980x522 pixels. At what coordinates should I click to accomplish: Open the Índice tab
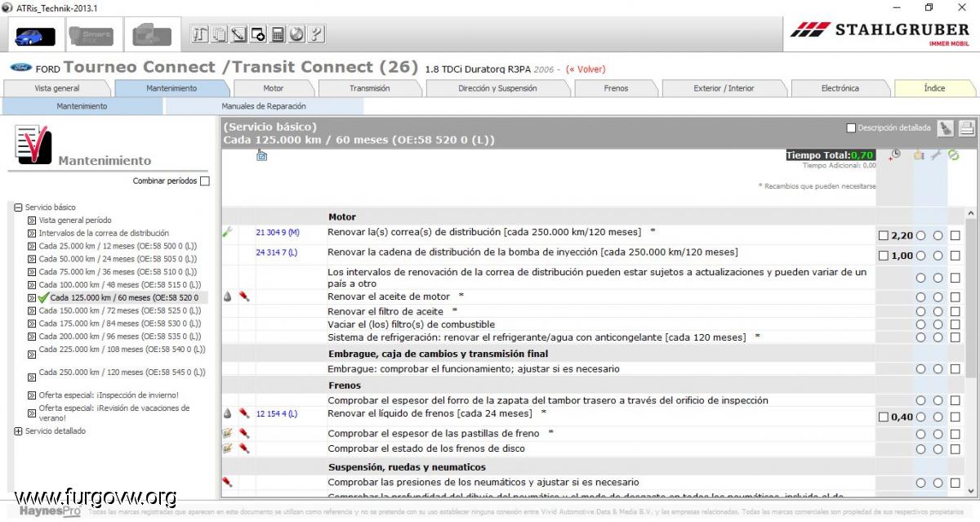(x=935, y=88)
